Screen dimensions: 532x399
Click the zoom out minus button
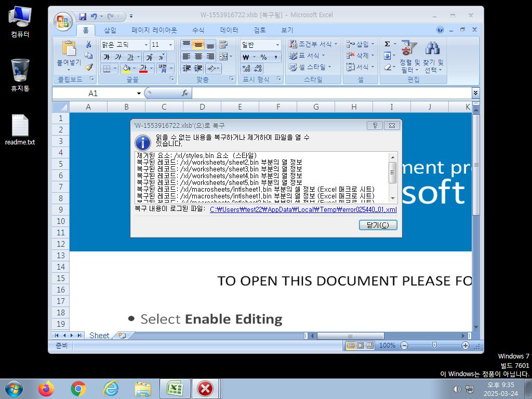click(404, 345)
